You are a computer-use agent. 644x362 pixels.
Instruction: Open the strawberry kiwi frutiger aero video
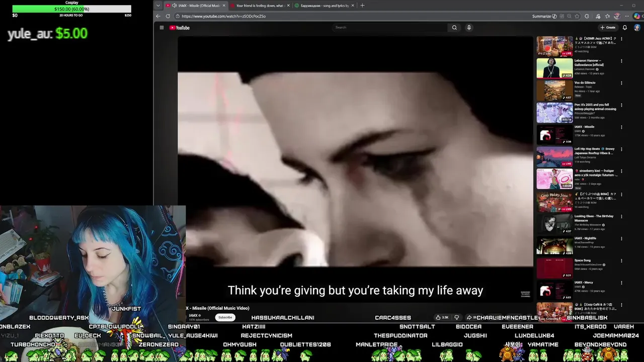(x=554, y=178)
